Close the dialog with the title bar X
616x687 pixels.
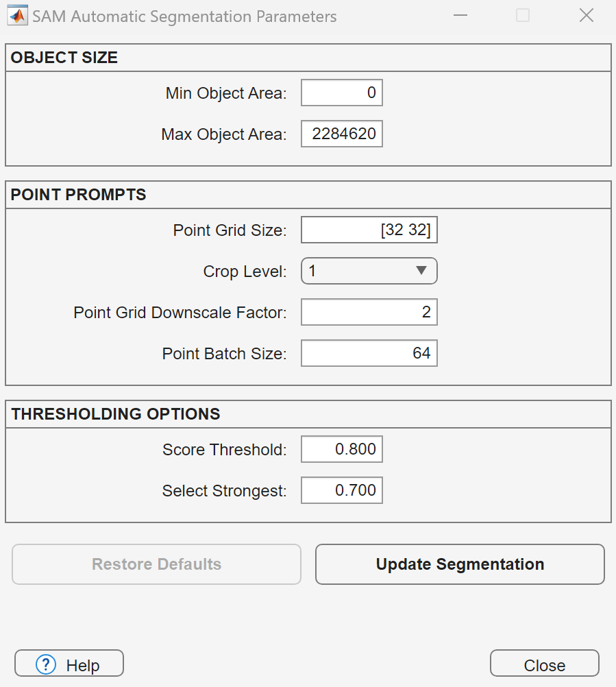[586, 16]
